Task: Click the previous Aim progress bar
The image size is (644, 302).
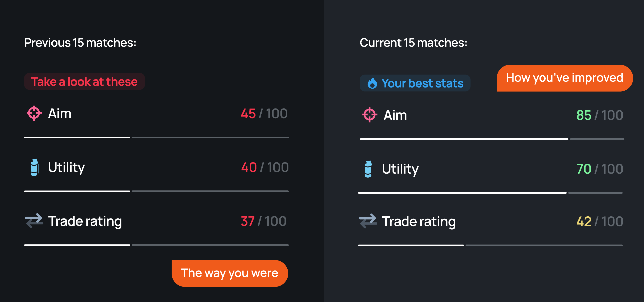Action: point(156,137)
